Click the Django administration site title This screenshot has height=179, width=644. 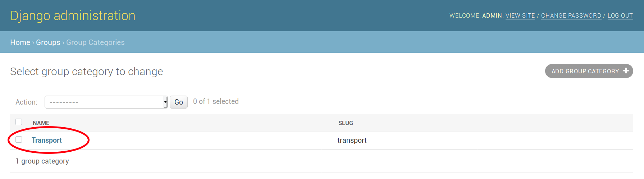click(73, 15)
